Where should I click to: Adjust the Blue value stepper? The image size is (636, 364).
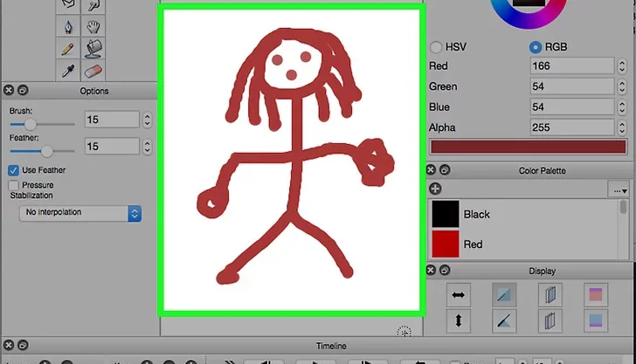(x=622, y=107)
